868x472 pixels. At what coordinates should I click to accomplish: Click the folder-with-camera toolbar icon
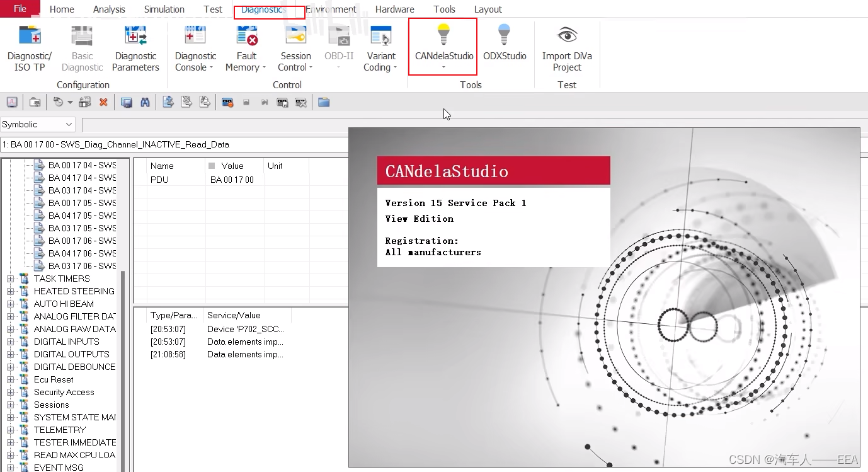click(35, 102)
